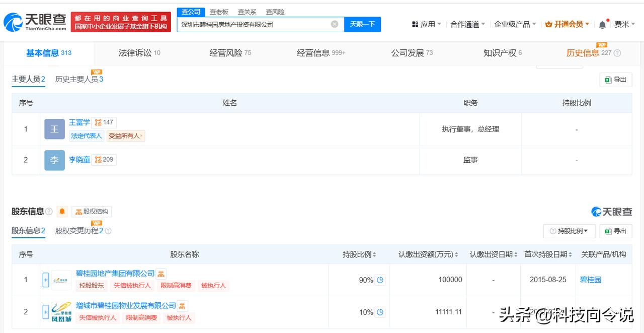Open the 经营信息 999+ tab

(x=321, y=53)
